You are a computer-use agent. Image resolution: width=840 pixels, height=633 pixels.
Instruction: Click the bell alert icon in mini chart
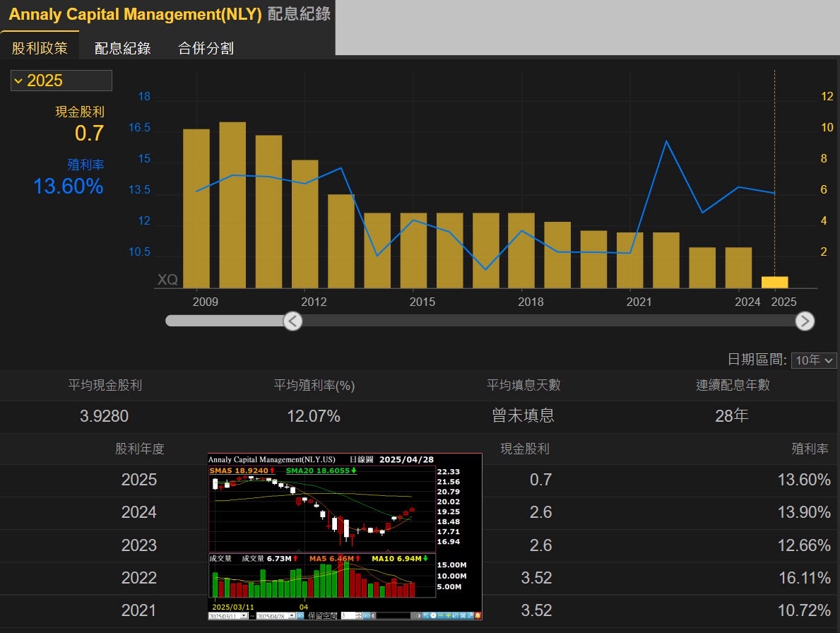tap(478, 616)
